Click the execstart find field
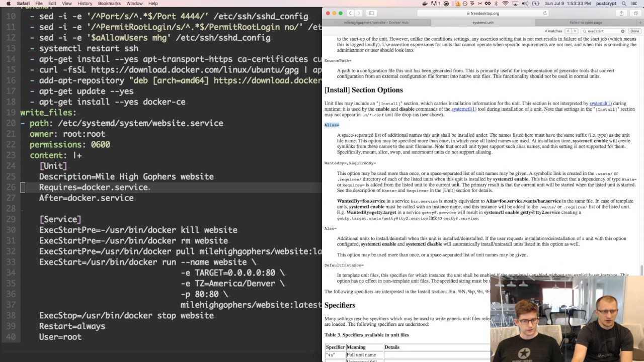The width and height of the screenshot is (644, 362). pyautogui.click(x=603, y=31)
